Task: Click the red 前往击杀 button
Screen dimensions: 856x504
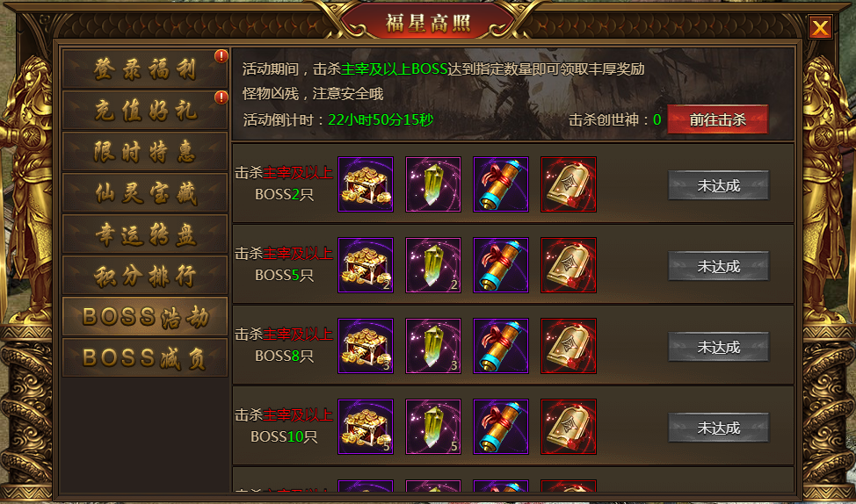Action: coord(717,119)
